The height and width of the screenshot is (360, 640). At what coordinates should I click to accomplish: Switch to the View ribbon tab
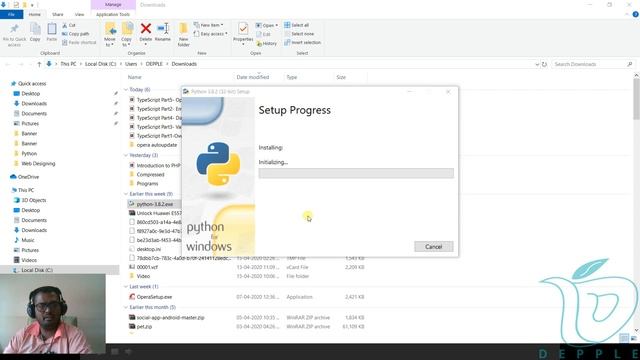[79, 15]
